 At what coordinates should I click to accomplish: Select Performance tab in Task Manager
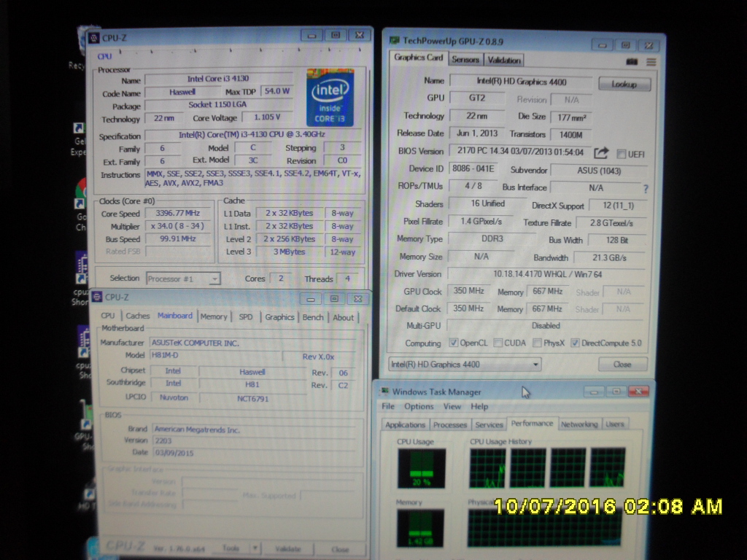(532, 424)
